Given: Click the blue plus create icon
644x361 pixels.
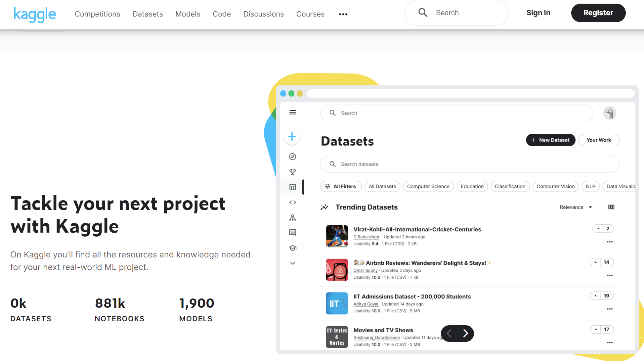Looking at the screenshot, I should coord(292,137).
